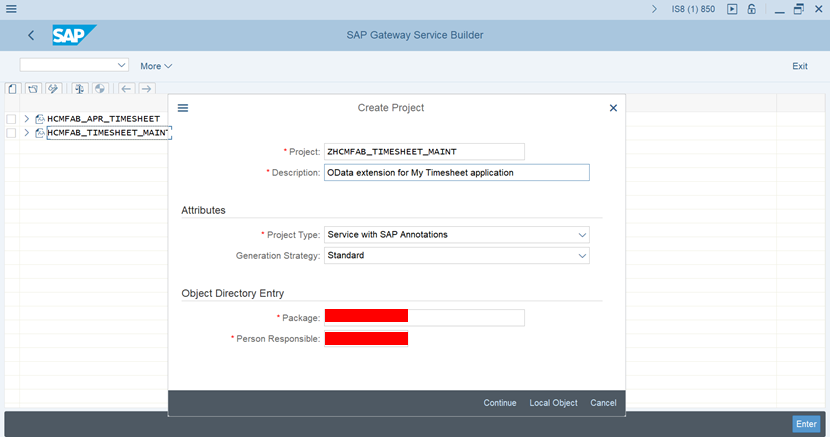The image size is (830, 437).
Task: Tick checkbox for HCMFAB_APR_TIMESHEET row
Action: tap(11, 119)
